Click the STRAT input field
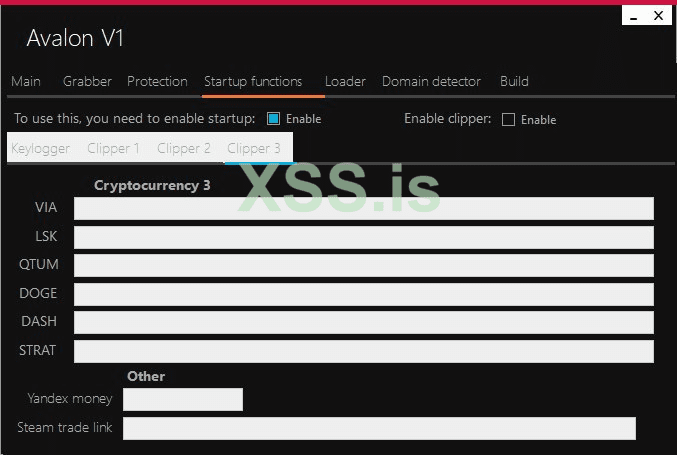This screenshot has height=455, width=677. click(364, 351)
